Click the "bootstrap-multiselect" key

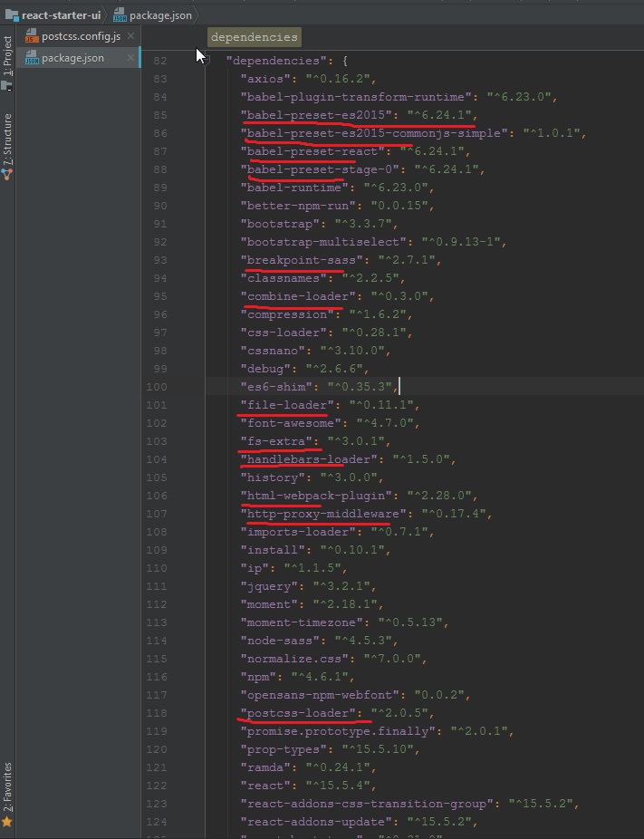pyautogui.click(x=323, y=242)
